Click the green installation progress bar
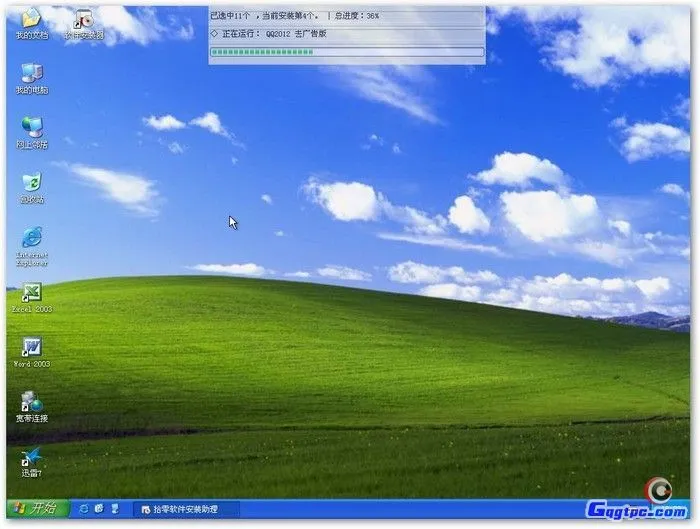 click(347, 52)
